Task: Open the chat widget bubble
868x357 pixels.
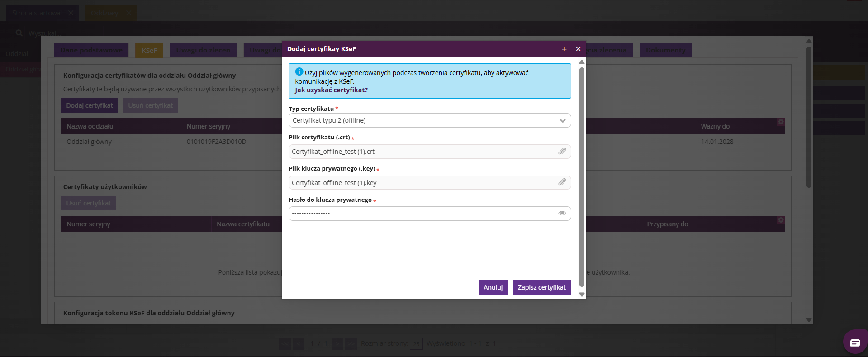Action: click(855, 343)
